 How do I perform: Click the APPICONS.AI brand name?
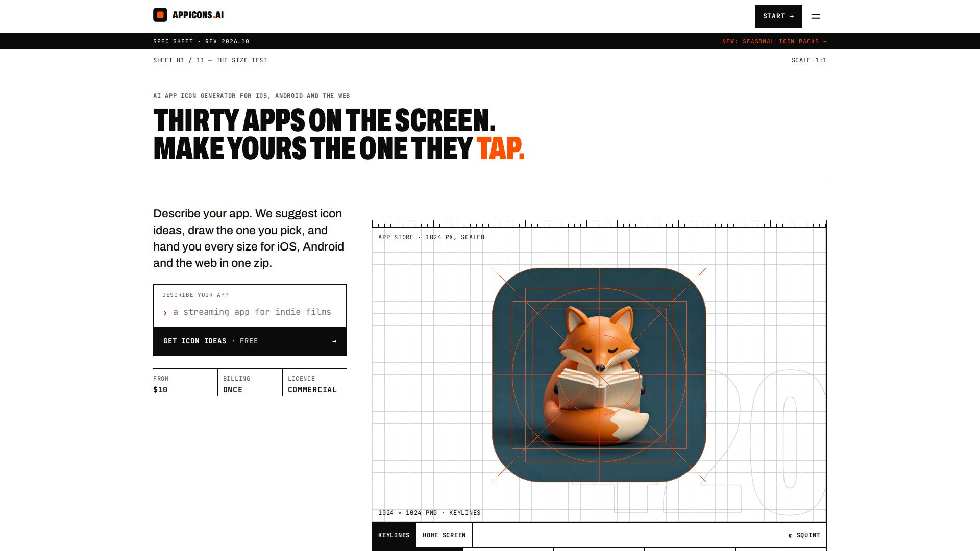pyautogui.click(x=198, y=15)
